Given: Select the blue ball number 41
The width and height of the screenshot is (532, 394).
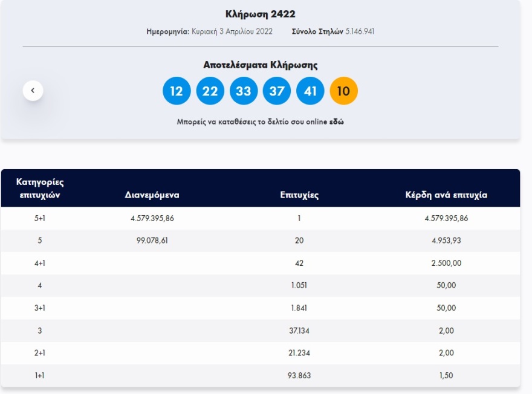Looking at the screenshot, I should [x=310, y=91].
